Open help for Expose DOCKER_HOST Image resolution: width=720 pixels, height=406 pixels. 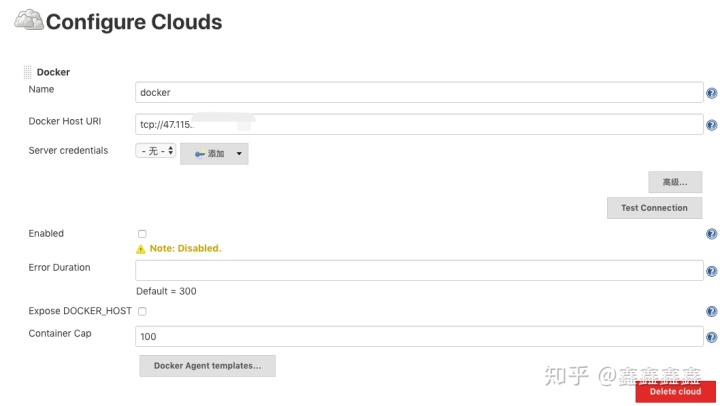(x=711, y=311)
